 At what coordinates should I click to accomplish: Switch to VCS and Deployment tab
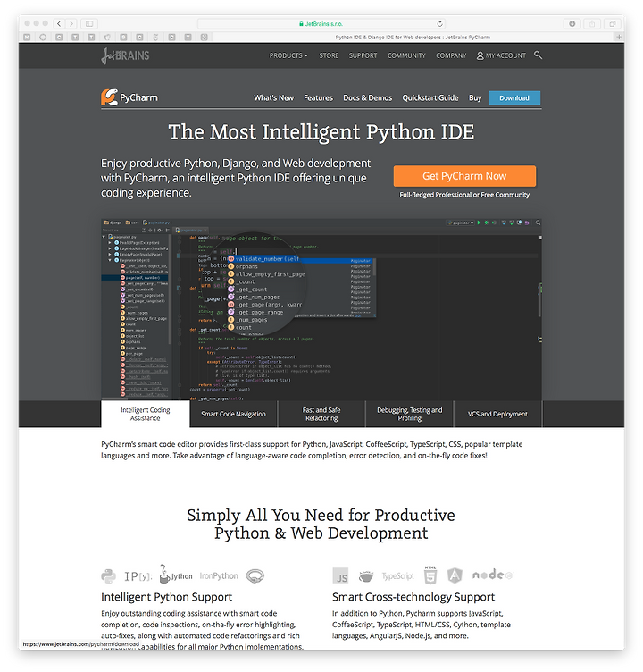click(x=497, y=414)
